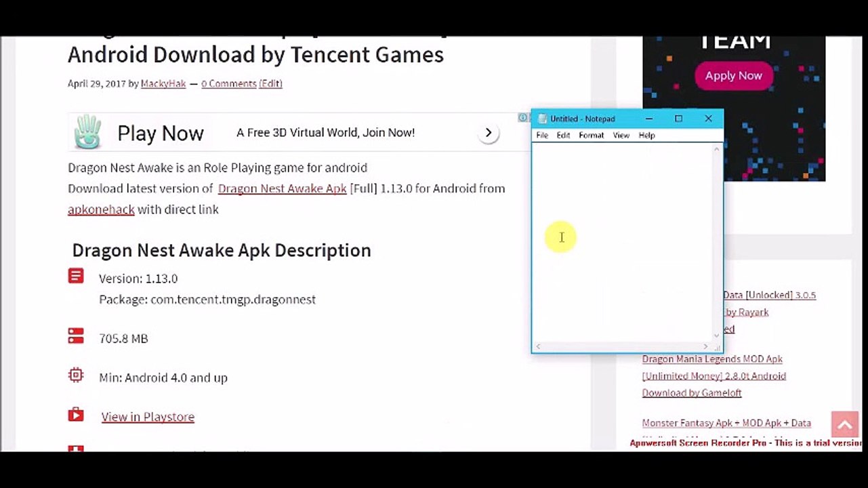Image resolution: width=868 pixels, height=488 pixels.
Task: Click Notepad vertical scrollbar down arrow
Action: coord(716,335)
